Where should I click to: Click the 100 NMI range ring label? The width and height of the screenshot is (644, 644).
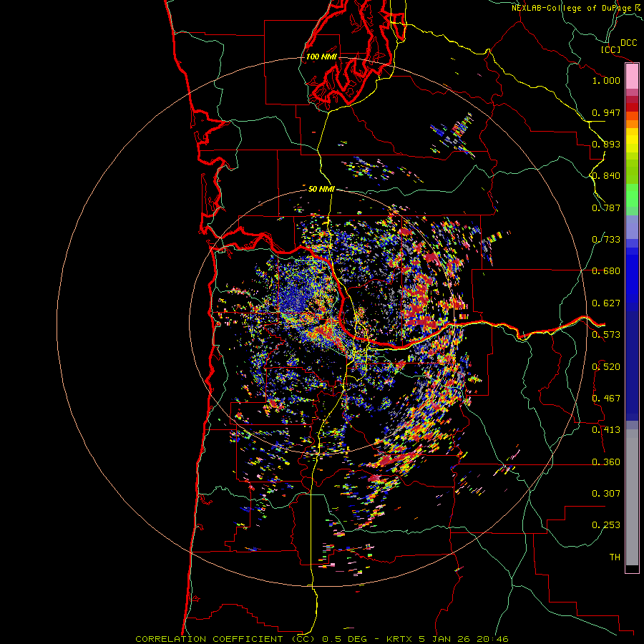click(x=321, y=57)
